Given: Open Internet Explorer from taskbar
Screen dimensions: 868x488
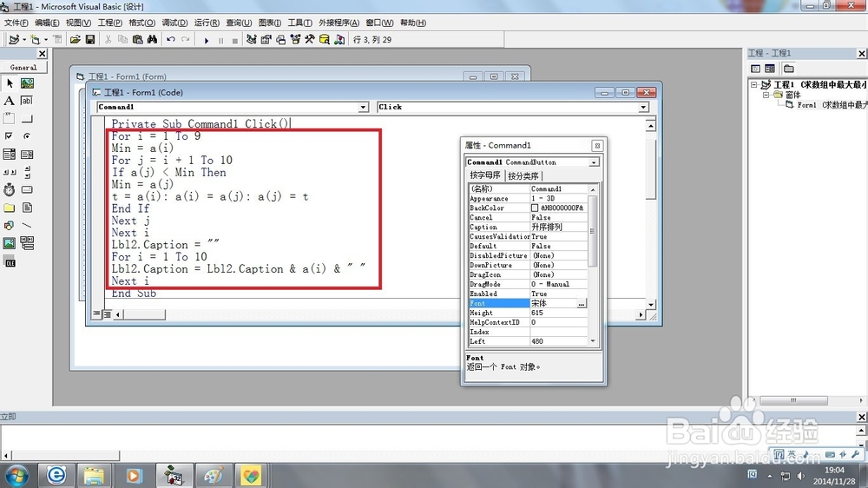Looking at the screenshot, I should tap(56, 475).
